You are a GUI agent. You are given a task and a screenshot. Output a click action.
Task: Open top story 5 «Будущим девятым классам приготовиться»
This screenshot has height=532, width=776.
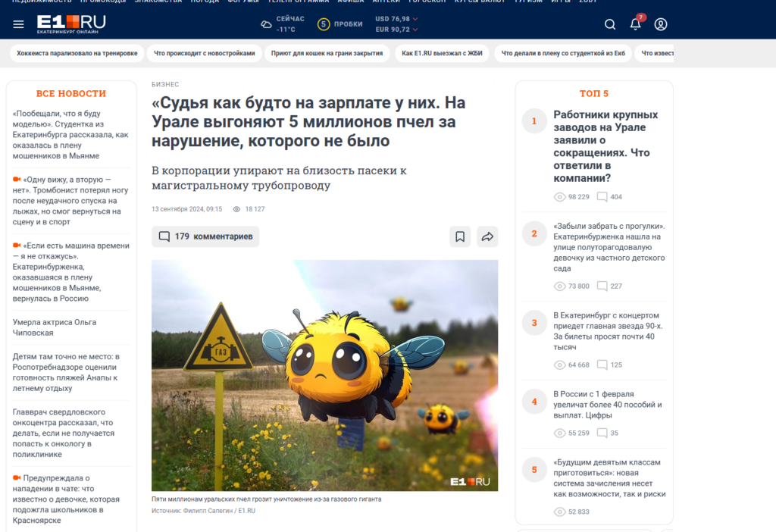pos(610,478)
